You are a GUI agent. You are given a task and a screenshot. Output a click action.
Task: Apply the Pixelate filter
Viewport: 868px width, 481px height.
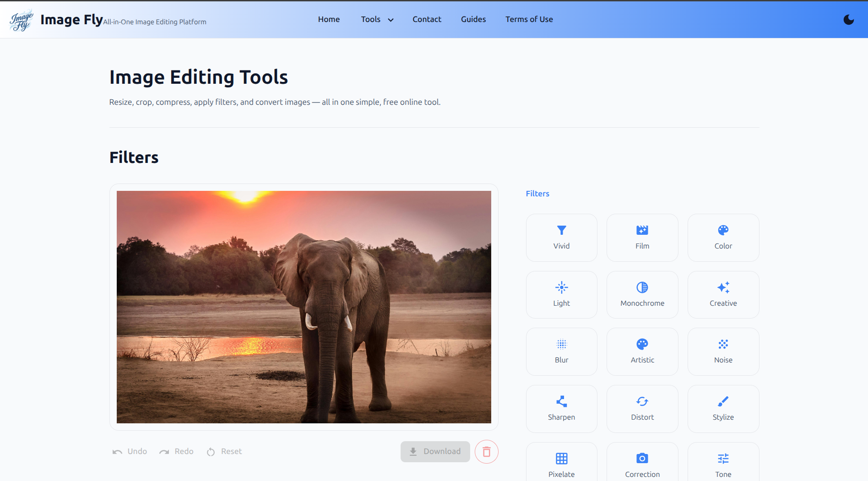click(561, 462)
